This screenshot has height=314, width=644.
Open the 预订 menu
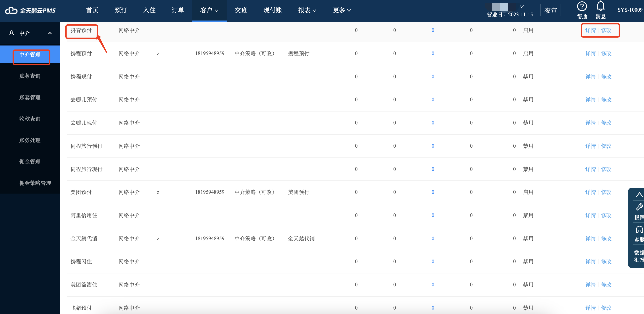point(121,10)
